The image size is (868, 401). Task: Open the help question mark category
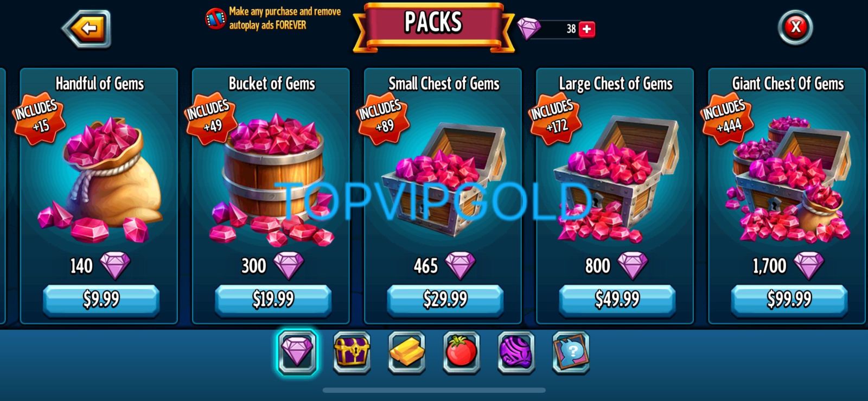pyautogui.click(x=571, y=353)
